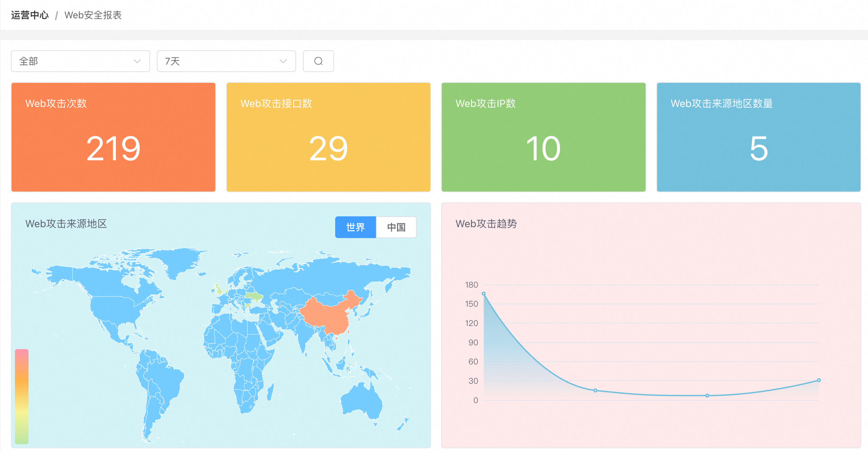Open the 全部 filter dropdown

[80, 61]
